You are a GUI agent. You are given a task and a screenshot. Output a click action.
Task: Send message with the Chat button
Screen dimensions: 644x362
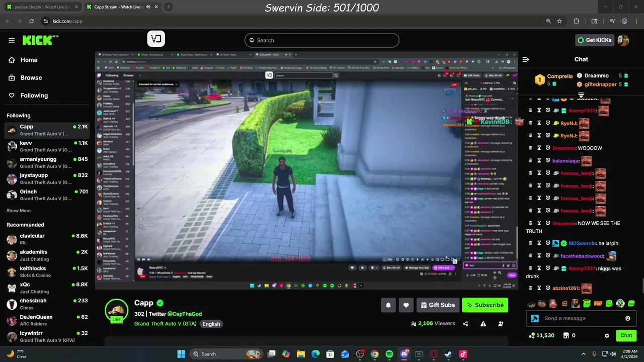coord(626,335)
